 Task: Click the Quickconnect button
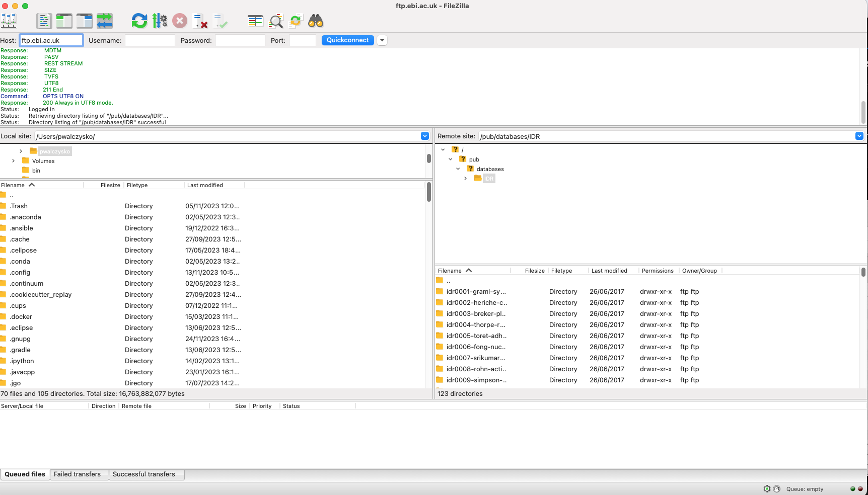[347, 40]
